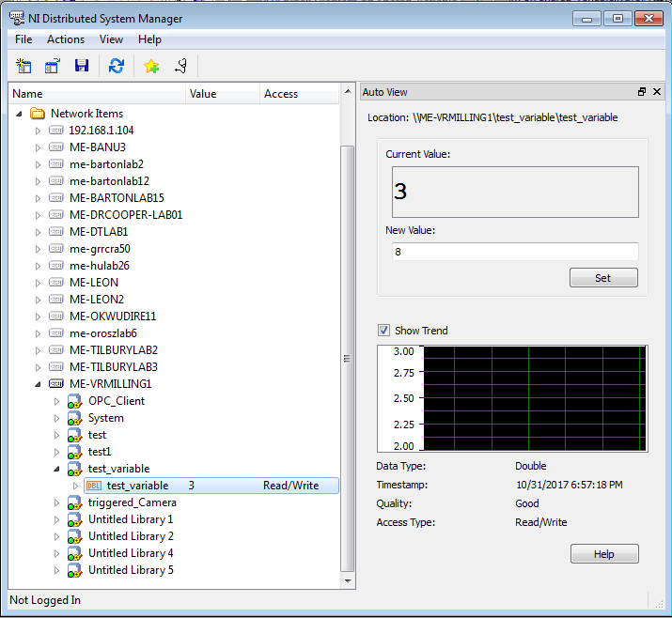Click the Read/Write access cell in tree
Image resolution: width=672 pixels, height=618 pixels.
[291, 486]
